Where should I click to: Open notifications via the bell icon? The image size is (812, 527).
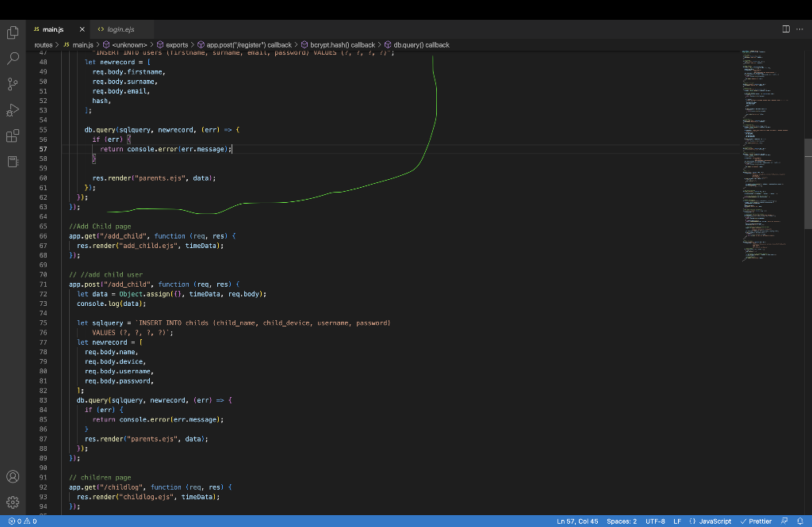802,521
